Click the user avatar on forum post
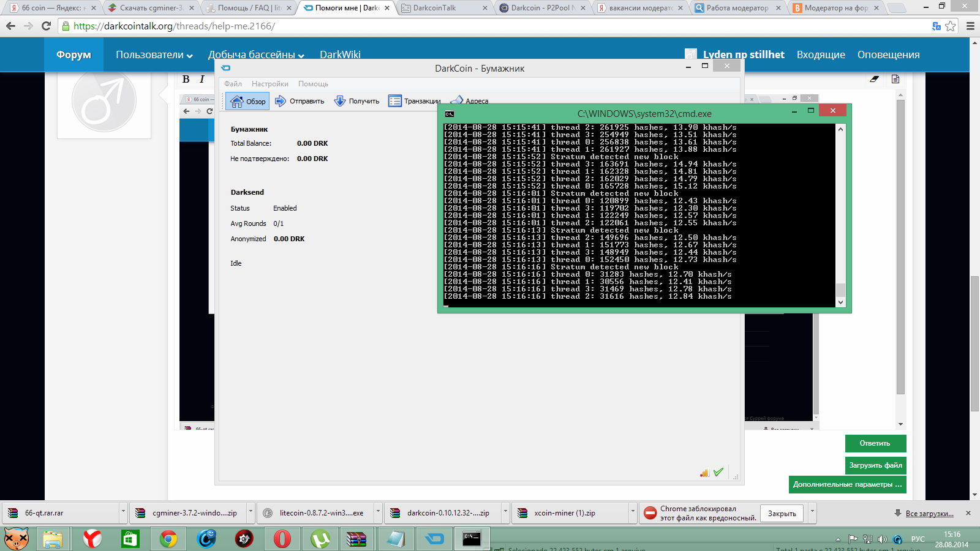Screen dimensions: 980x551 coord(104,100)
